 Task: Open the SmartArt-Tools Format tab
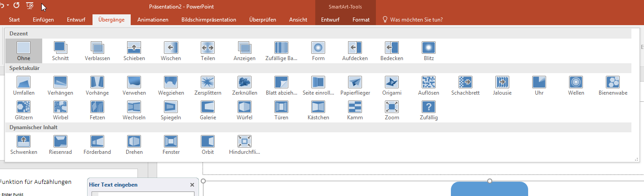(x=361, y=20)
